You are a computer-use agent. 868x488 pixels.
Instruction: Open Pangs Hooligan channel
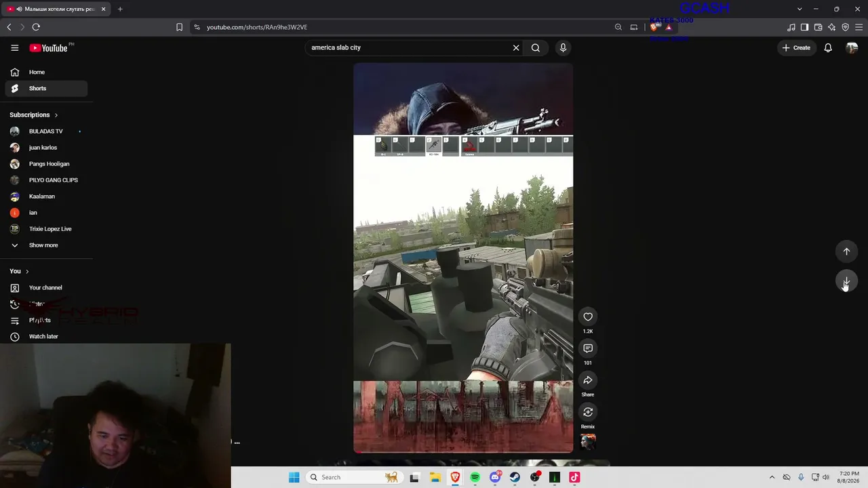46,164
